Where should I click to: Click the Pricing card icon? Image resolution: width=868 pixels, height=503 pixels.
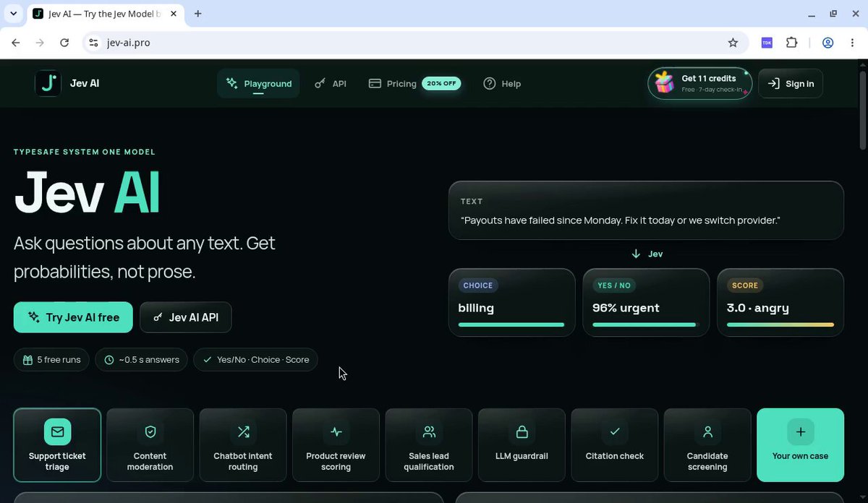[x=375, y=83]
